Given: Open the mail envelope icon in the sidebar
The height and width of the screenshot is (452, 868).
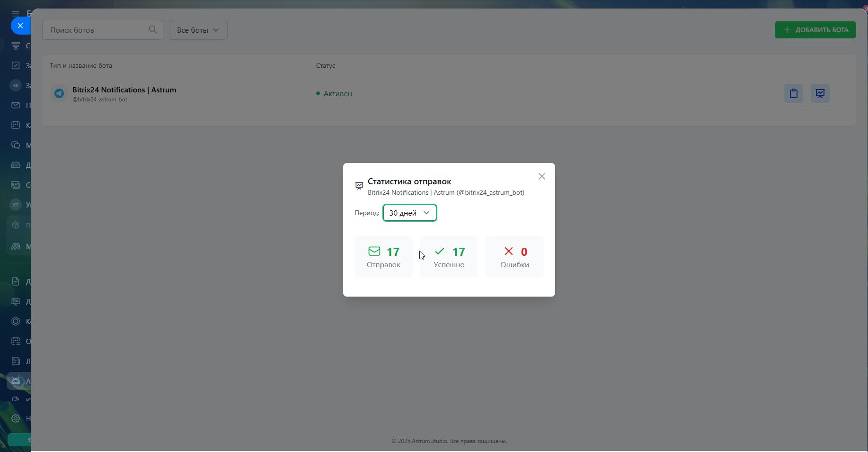Looking at the screenshot, I should tap(16, 105).
